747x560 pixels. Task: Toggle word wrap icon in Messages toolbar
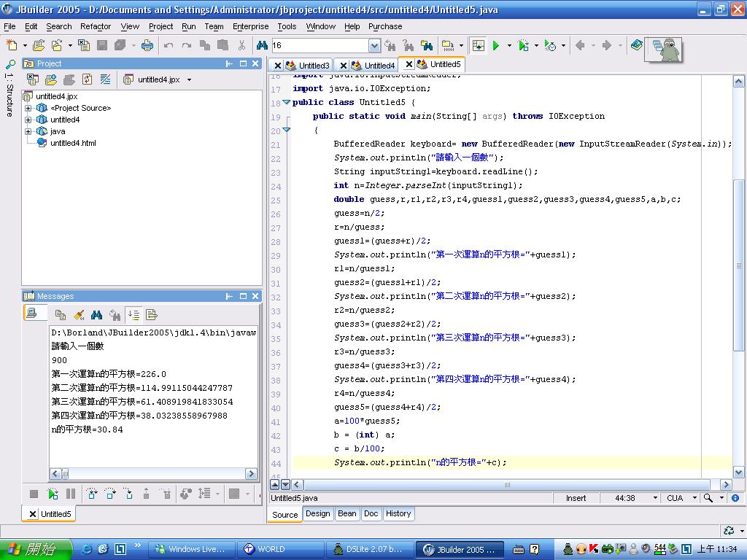152,315
